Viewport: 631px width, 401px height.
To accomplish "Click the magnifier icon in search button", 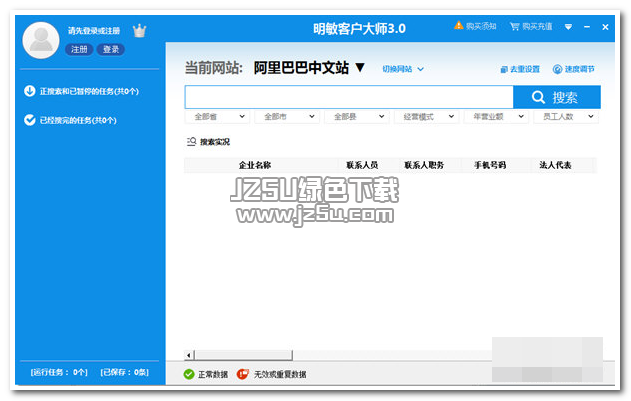I will coord(538,97).
